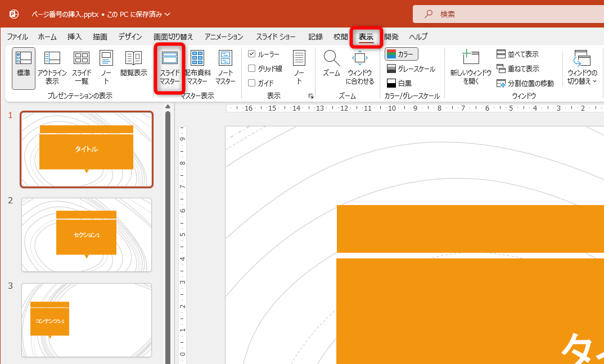The image size is (604, 364).
Task: Click the narrow orange bar above the title
Action: (470, 229)
